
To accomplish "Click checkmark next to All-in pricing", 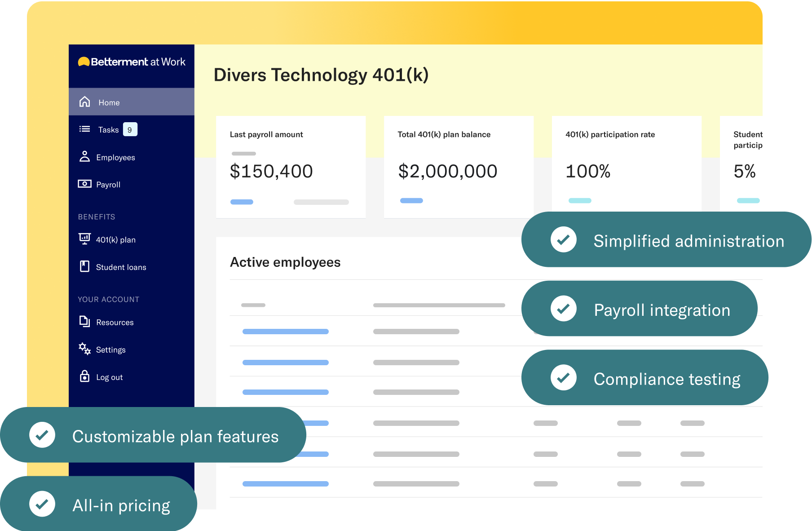I will pyautogui.click(x=42, y=504).
